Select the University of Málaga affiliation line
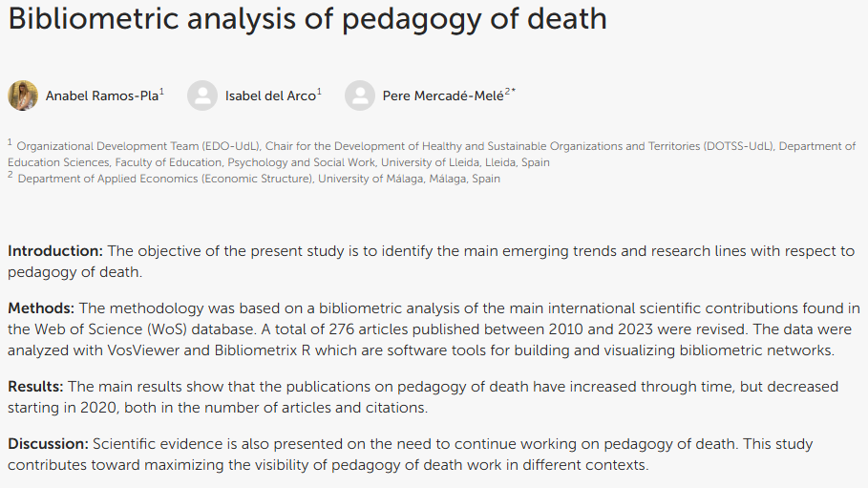This screenshot has height=488, width=868. coord(259,179)
